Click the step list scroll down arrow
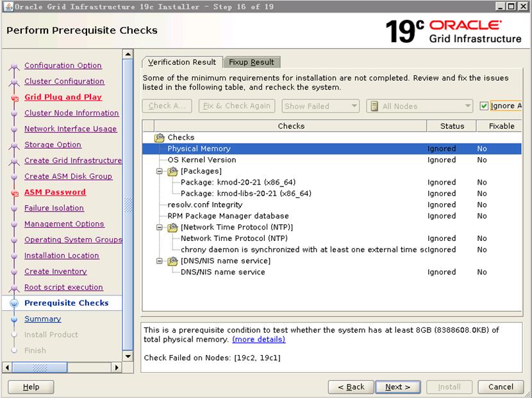Viewport: 532px width, 398px height. click(x=128, y=356)
